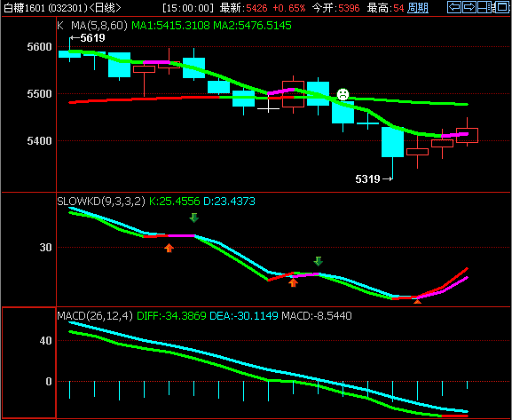Click the chart title 白糖1601 日线
The image size is (512, 420).
click(62, 8)
